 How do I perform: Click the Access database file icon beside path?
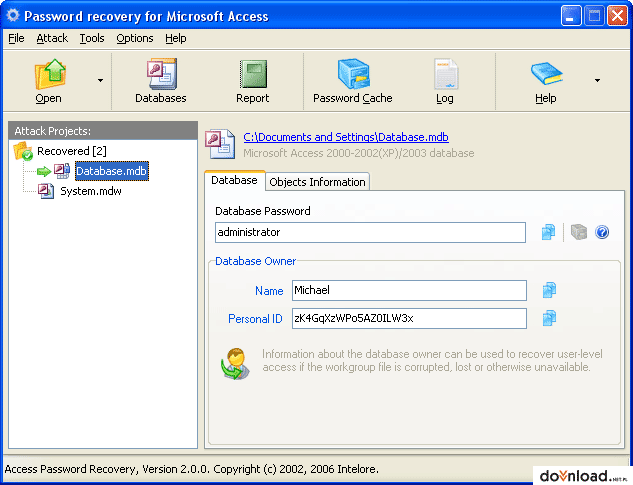pos(220,144)
